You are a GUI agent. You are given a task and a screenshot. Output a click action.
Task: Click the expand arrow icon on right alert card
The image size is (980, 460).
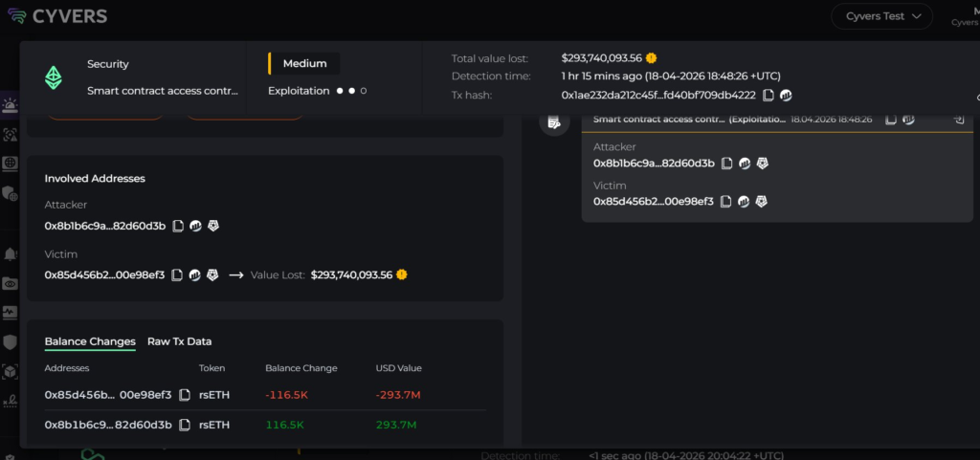[x=958, y=120]
